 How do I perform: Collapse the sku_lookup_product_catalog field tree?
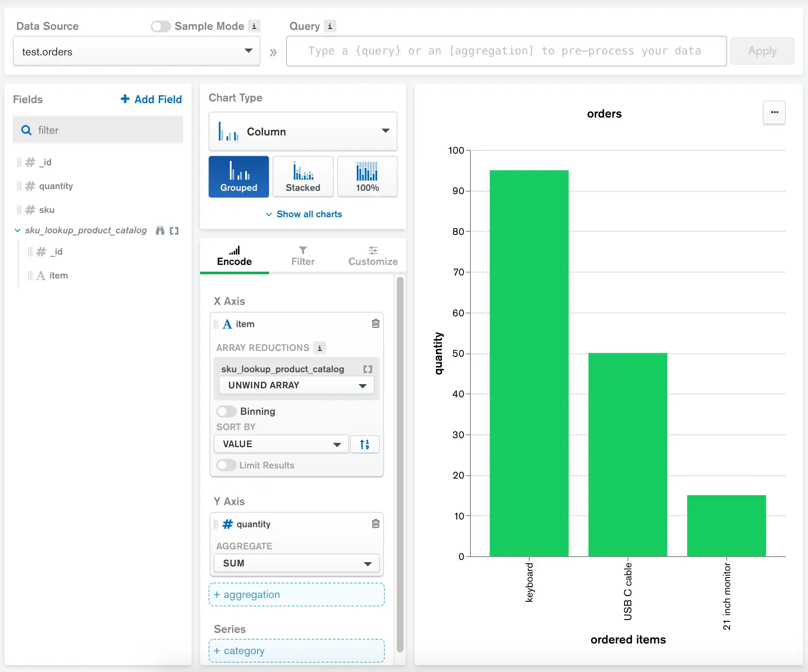17,230
